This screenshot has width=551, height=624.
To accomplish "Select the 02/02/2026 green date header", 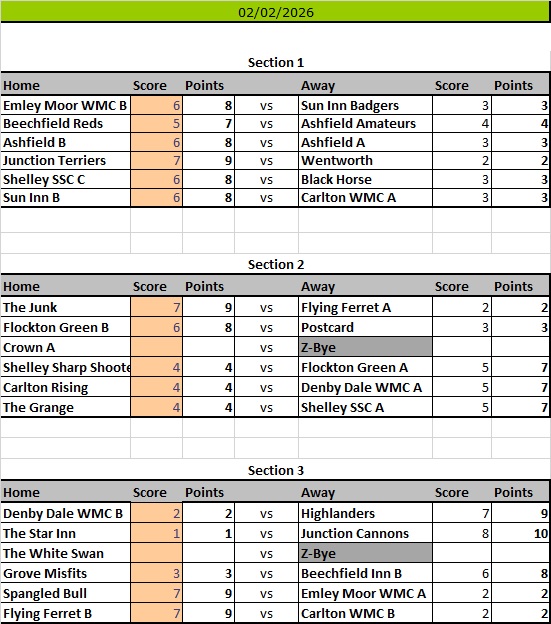I will click(275, 12).
